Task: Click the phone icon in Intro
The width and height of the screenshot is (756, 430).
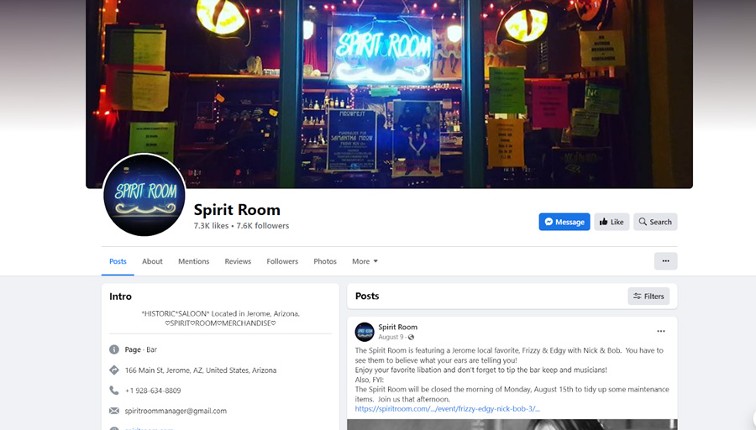Action: pyautogui.click(x=114, y=390)
